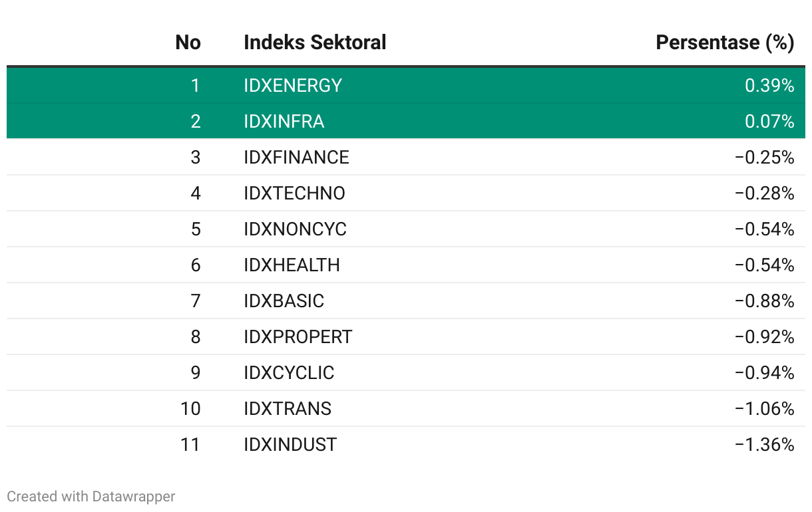Viewport: 812px width, 512px height.
Task: Click the −1.06% percentage value
Action: tap(765, 409)
